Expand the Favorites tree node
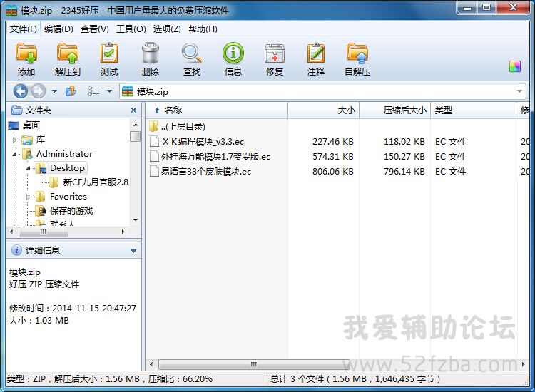This screenshot has width=535, height=392. [28, 197]
